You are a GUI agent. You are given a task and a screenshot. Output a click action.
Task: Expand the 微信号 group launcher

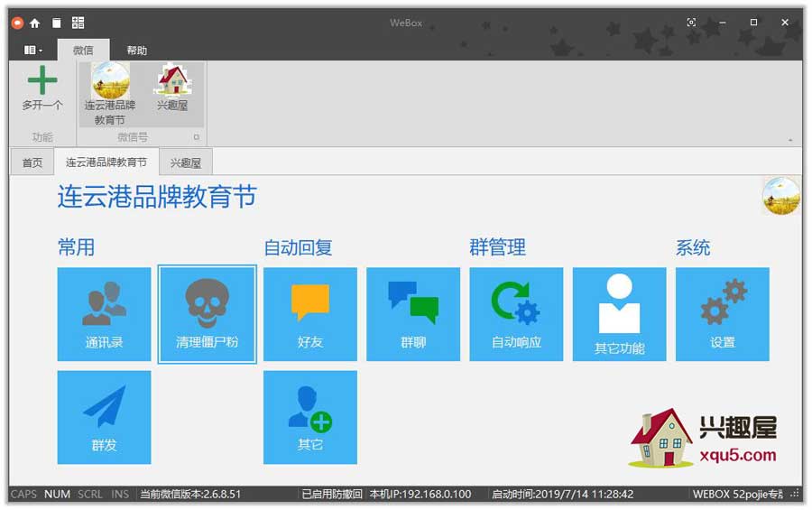(x=197, y=137)
